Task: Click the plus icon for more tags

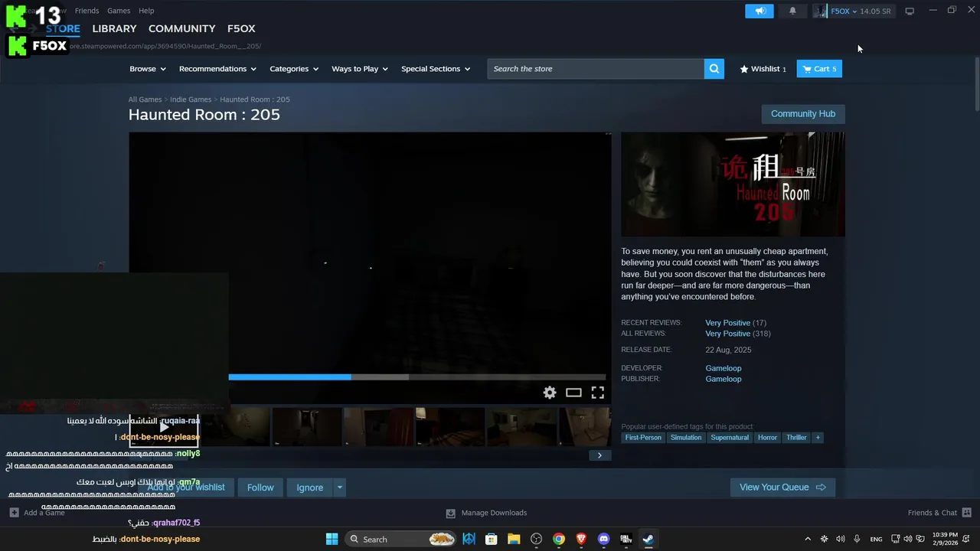Action: 818,438
